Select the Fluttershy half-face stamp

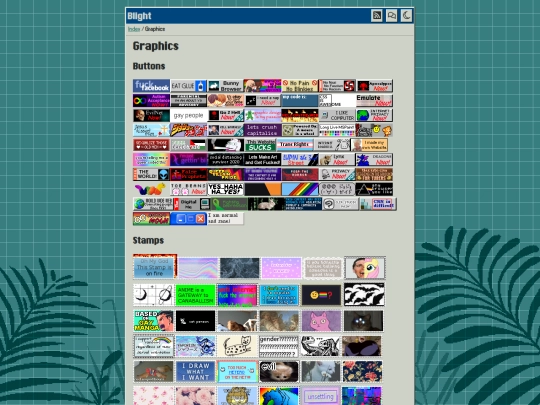click(365, 268)
